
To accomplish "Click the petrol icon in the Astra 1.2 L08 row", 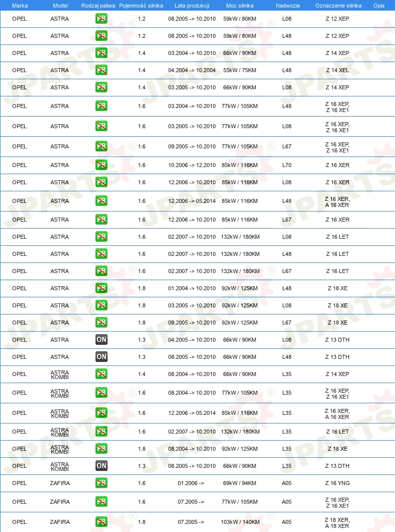I will [x=101, y=19].
